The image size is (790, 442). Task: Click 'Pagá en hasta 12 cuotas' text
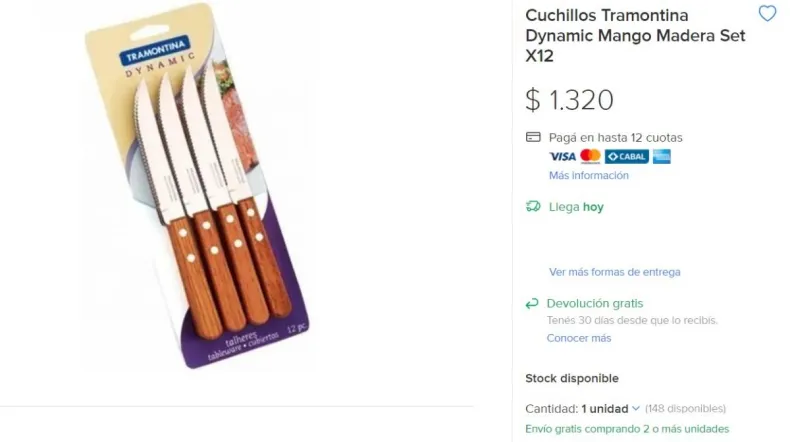point(615,137)
